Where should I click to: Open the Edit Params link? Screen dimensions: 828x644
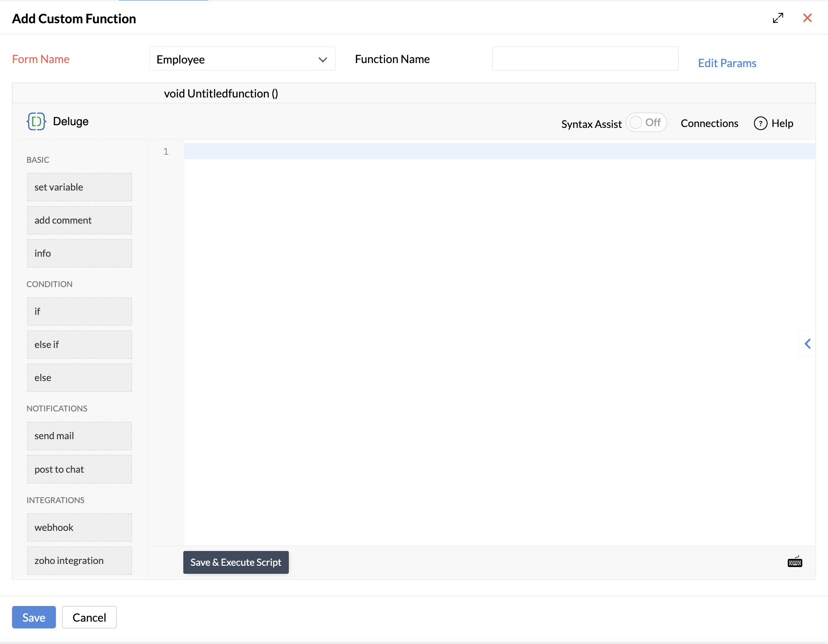tap(727, 64)
